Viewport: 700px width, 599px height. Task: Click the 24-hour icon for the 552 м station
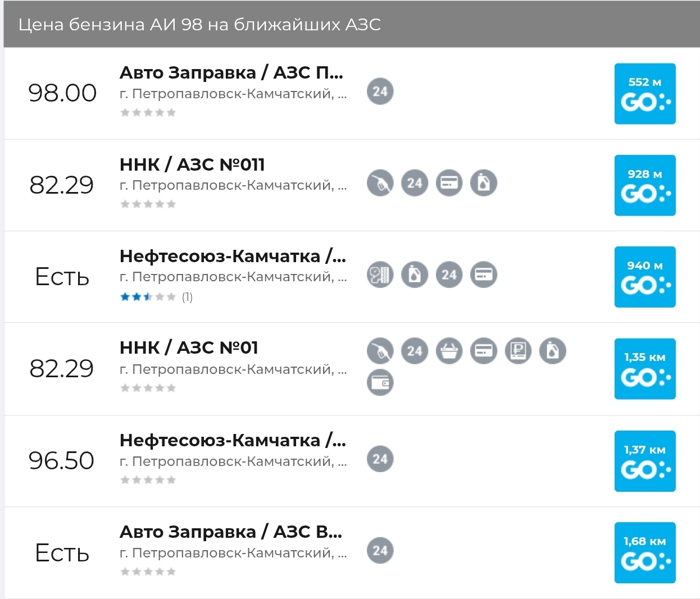click(x=380, y=91)
